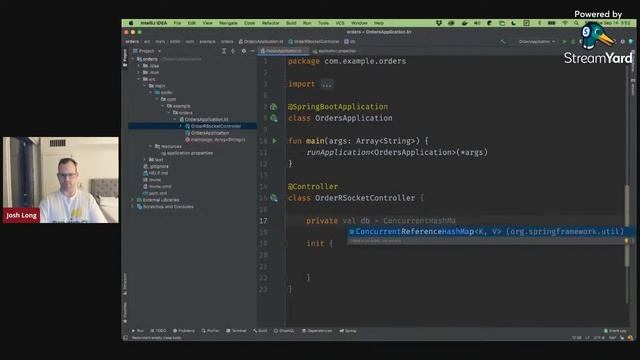Collapse the orders project root node
Image resolution: width=640 pixels, height=360 pixels.
[133, 59]
